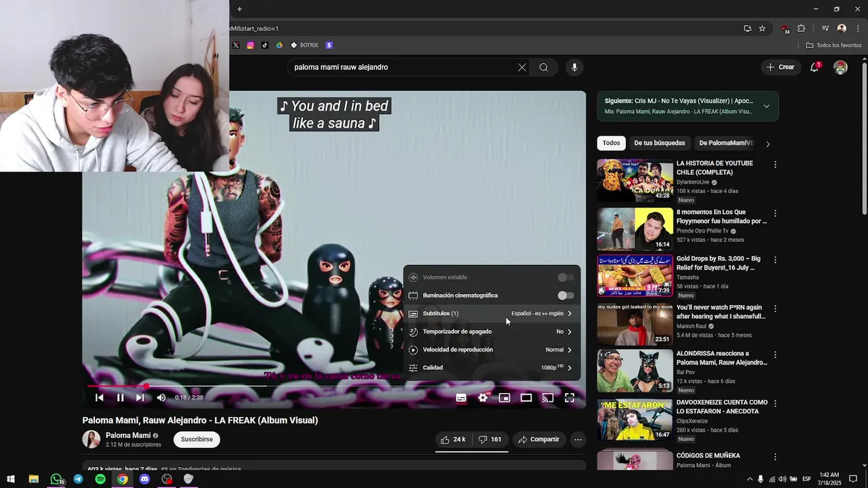Bookmark this page with star icon
Viewport: 868px width, 488px height.
click(762, 28)
